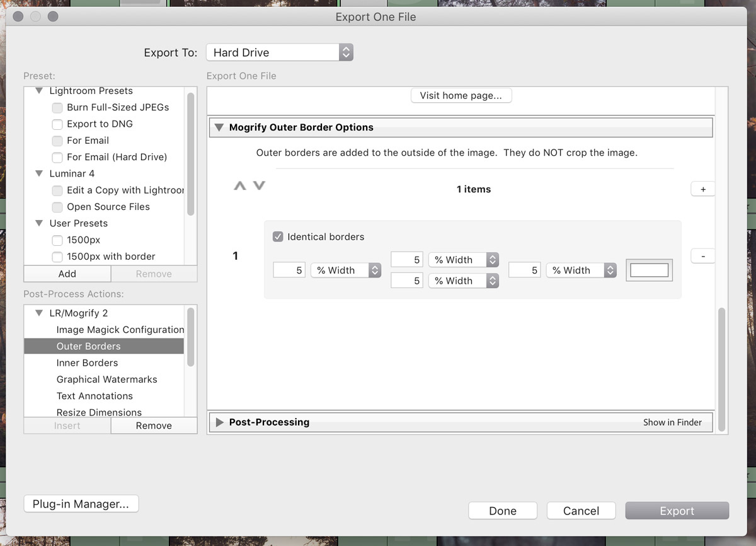The image size is (756, 546).
Task: Move border item down with the down arrow
Action: 259,186
